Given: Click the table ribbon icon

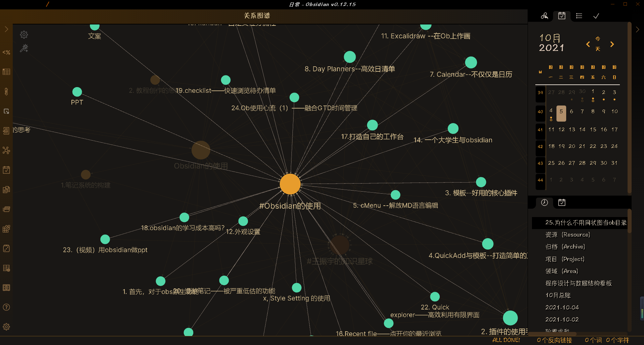Looking at the screenshot, I should [6, 72].
